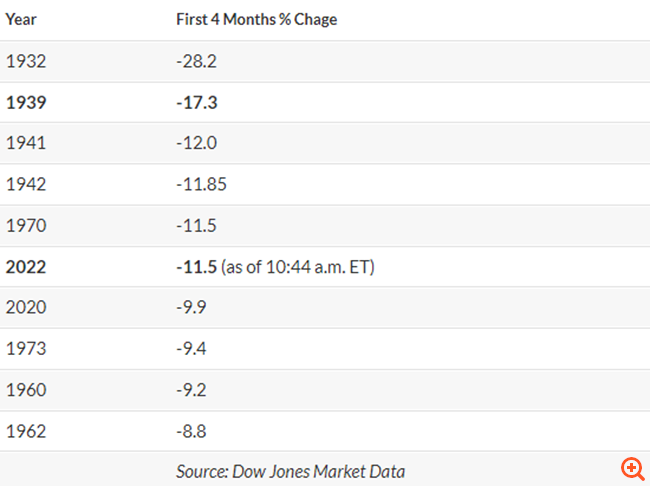Screen dimensions: 650x486
Task: Click the -9.2 value for 1960
Action: pos(191,390)
